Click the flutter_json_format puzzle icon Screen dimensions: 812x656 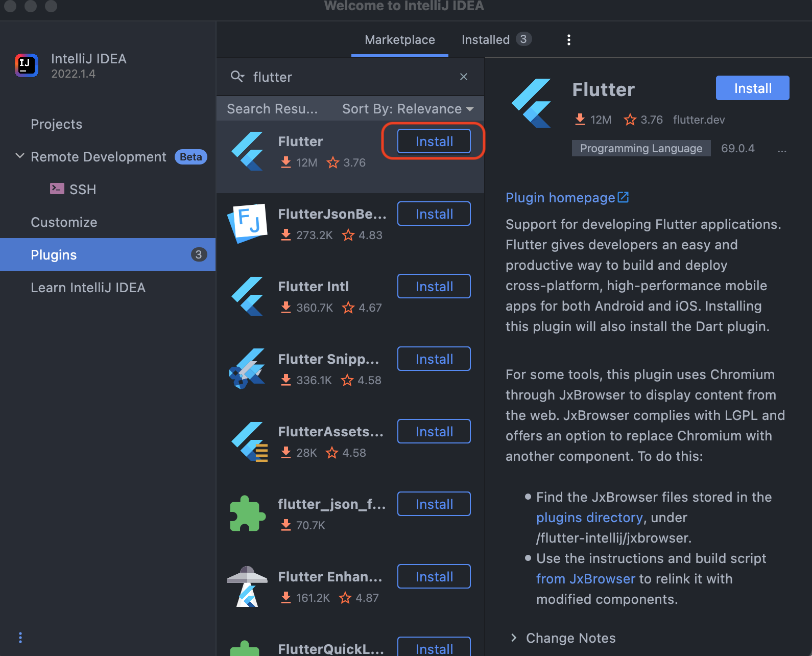tap(248, 513)
